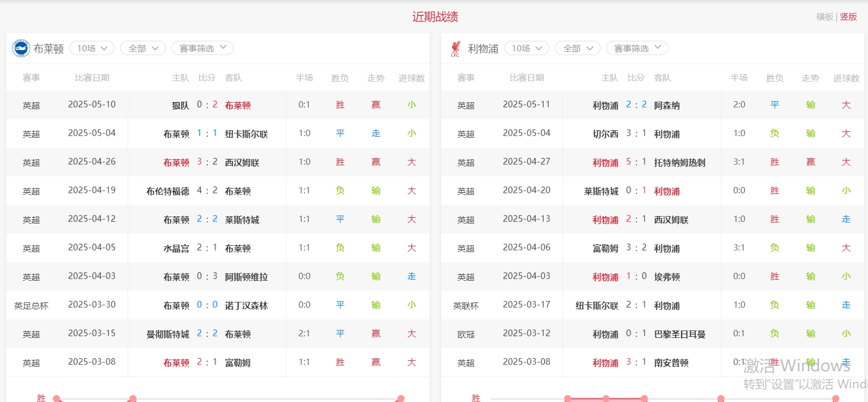868x402 pixels.
Task: Click 英足总杯 competition label in Brighton table
Action: pos(31,306)
